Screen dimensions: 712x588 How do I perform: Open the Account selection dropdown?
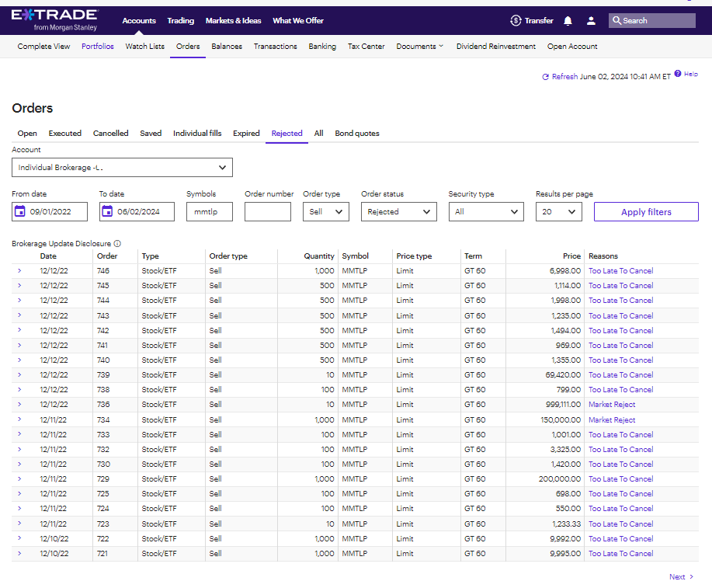tap(122, 167)
